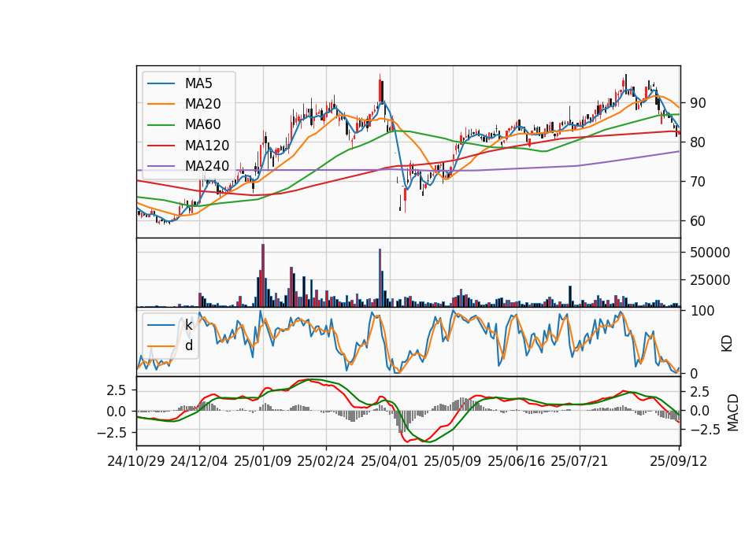Click the 25/09/12 date label
This screenshot has width=756, height=543.
[x=679, y=461]
